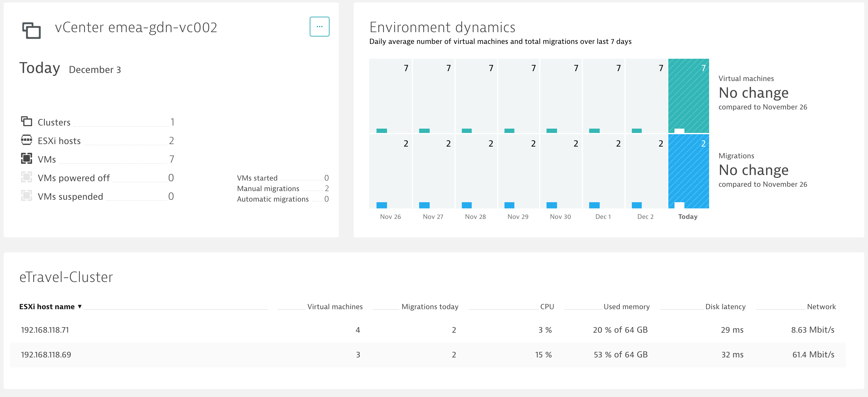
Task: Click the VMs powered off icon
Action: 26,177
